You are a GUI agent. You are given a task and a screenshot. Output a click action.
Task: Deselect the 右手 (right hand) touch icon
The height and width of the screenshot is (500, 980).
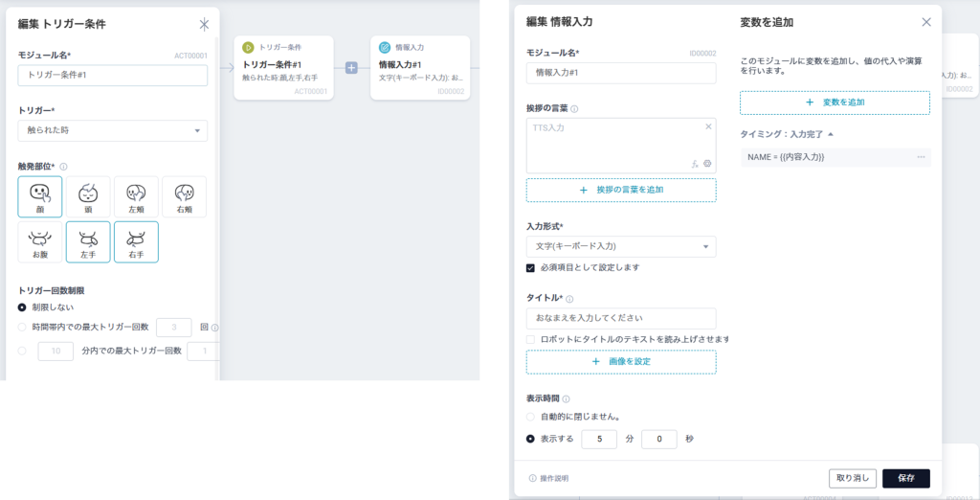[x=136, y=242]
